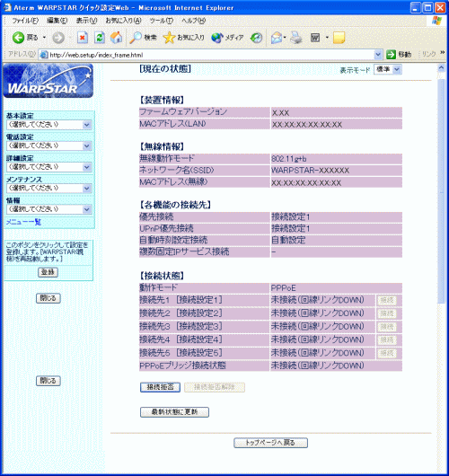449x476 pixels.
Task: Click the lower 閉じる button in sidebar
Action: coord(48,381)
